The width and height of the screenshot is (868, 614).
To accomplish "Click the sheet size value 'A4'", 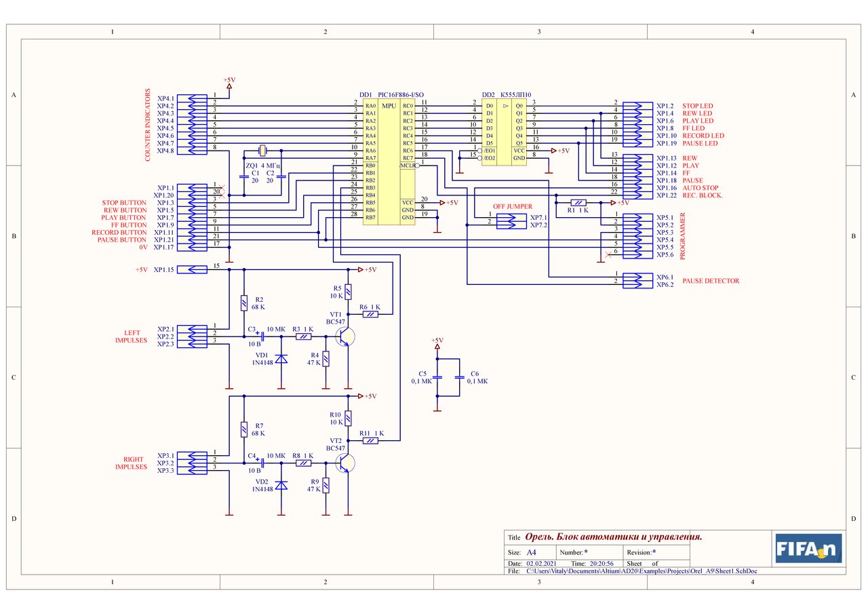I will [531, 552].
